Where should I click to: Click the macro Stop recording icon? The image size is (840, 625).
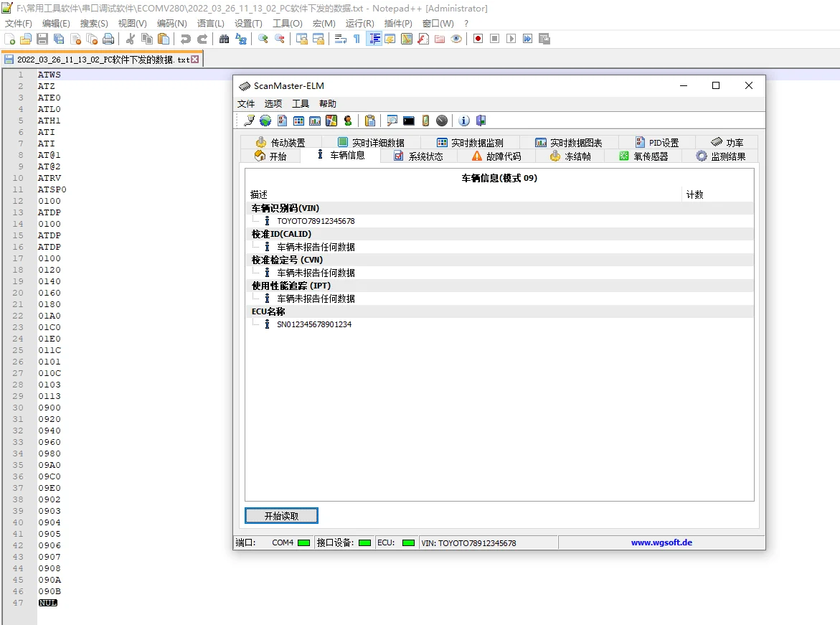tap(494, 39)
